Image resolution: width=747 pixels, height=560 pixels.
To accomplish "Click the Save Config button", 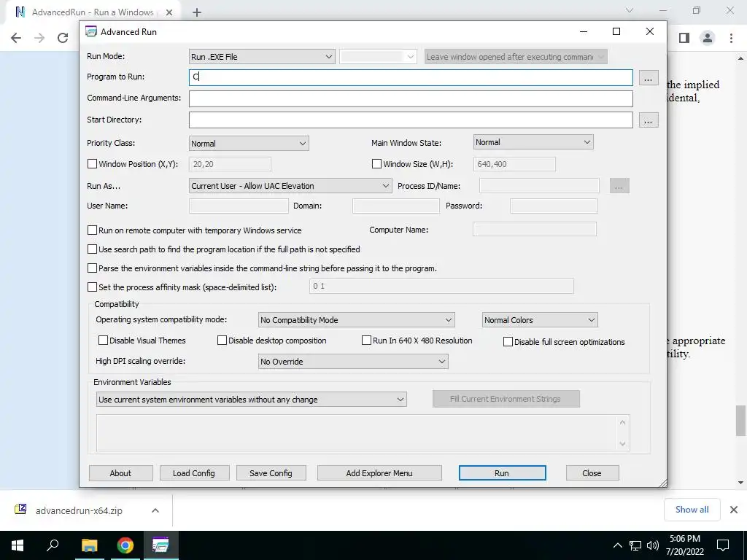I will (271, 472).
